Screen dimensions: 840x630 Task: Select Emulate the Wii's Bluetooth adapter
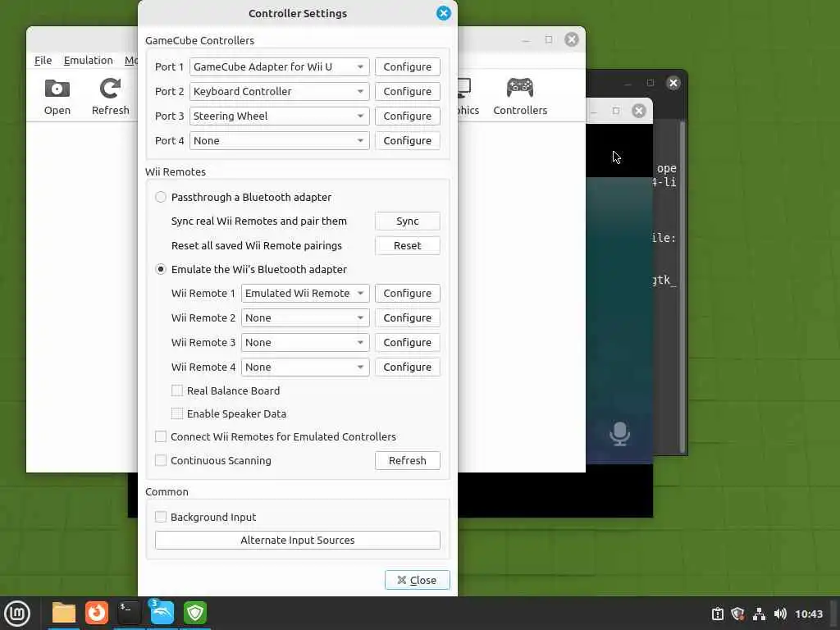(160, 269)
